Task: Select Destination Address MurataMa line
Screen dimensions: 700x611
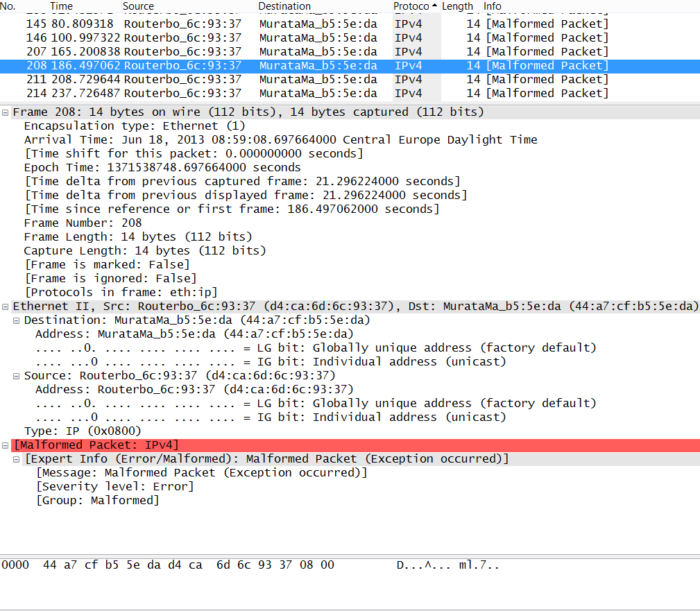Action: [x=195, y=334]
